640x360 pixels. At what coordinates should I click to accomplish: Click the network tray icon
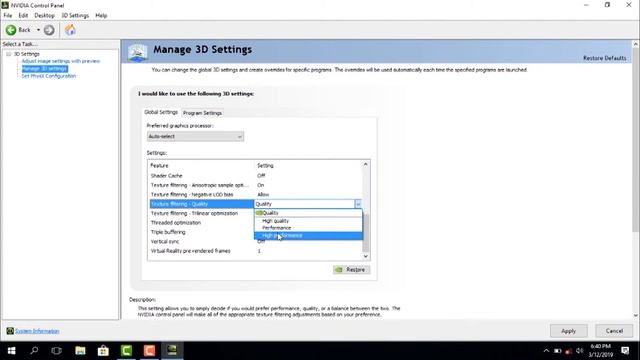coord(569,351)
